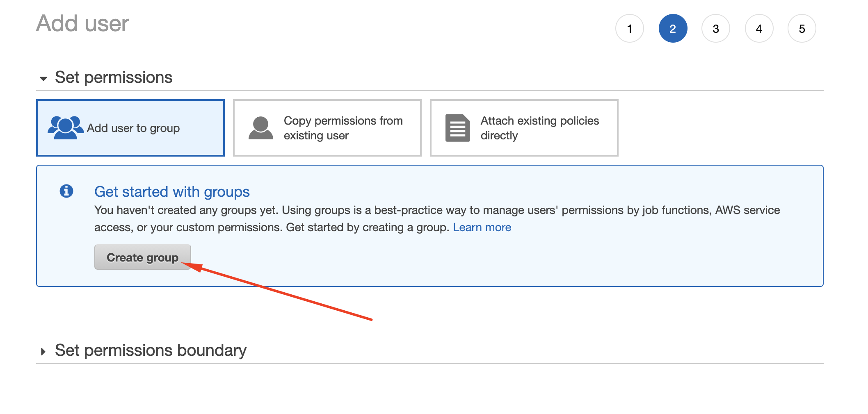Image resolution: width=868 pixels, height=414 pixels.
Task: Click the blue info icon
Action: click(x=66, y=191)
